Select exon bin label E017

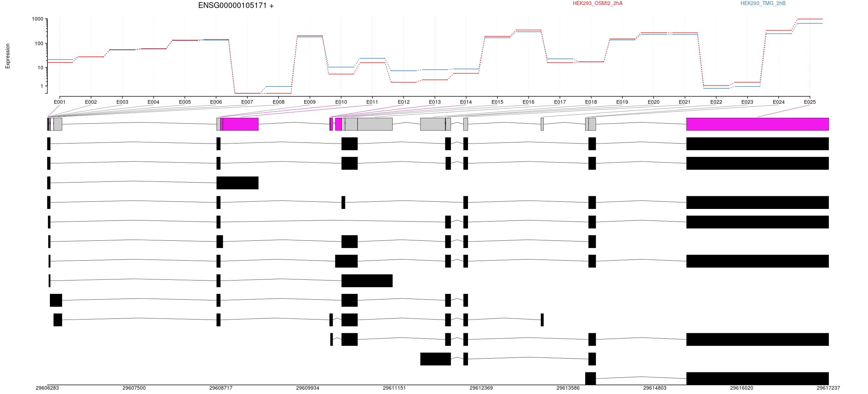(560, 102)
